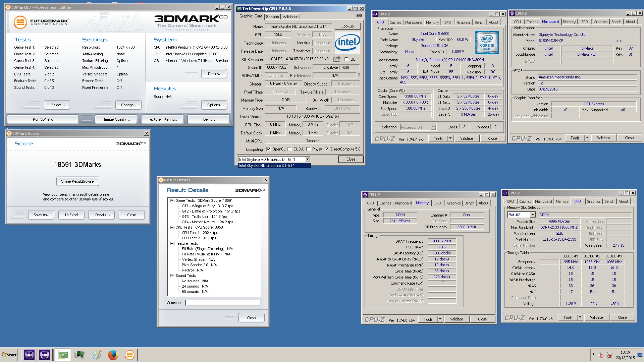Open the Windows Start menu
This screenshot has height=362, width=644.
pos(9,355)
